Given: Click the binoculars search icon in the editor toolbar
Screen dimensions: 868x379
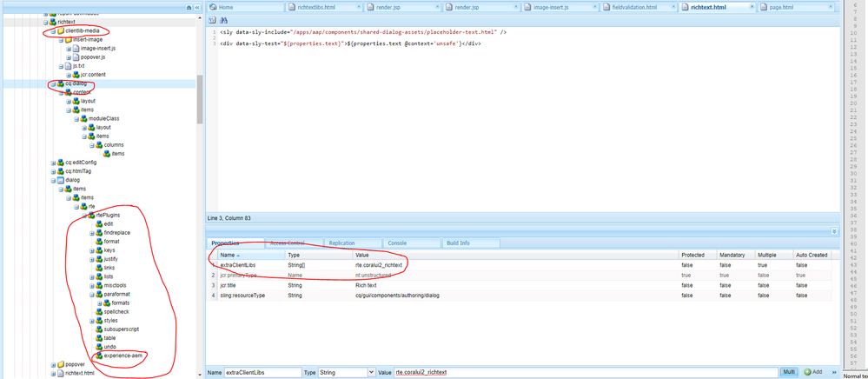Looking at the screenshot, I should click(x=223, y=20).
